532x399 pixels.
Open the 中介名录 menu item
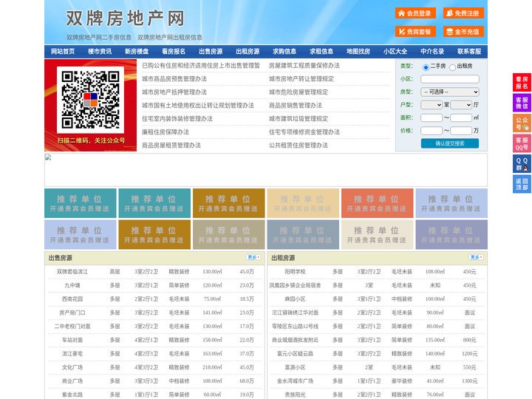[432, 52]
